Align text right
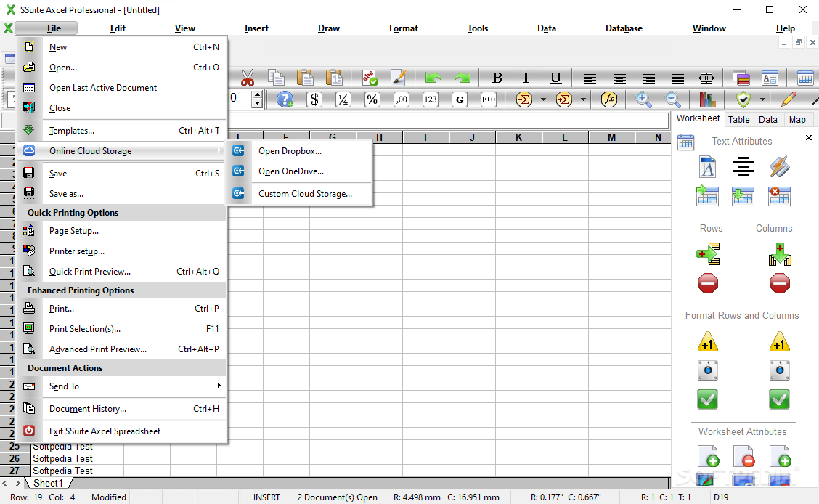 tap(648, 78)
